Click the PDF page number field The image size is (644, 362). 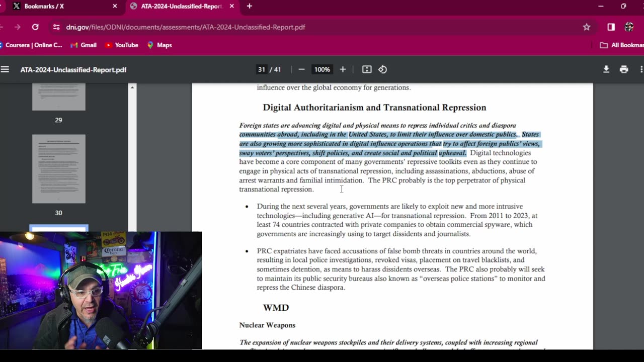click(261, 69)
